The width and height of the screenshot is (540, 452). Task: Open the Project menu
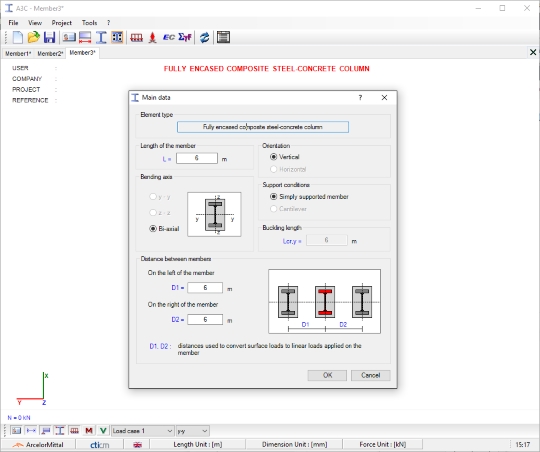tap(62, 23)
